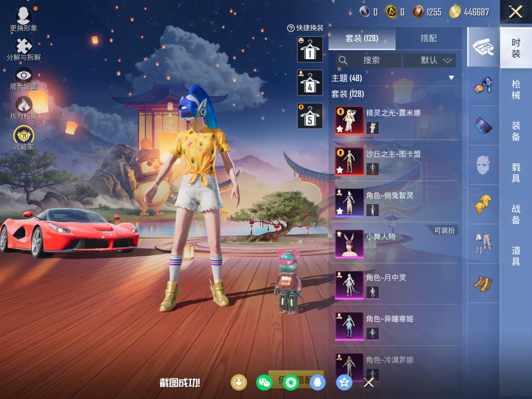Select the white mask category icon
Screen dimensions: 532x399
click(x=483, y=165)
